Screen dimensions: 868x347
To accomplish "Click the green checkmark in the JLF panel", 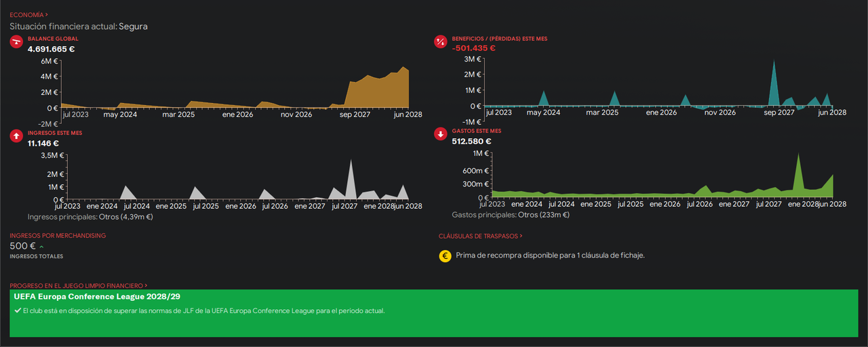I will (x=18, y=310).
